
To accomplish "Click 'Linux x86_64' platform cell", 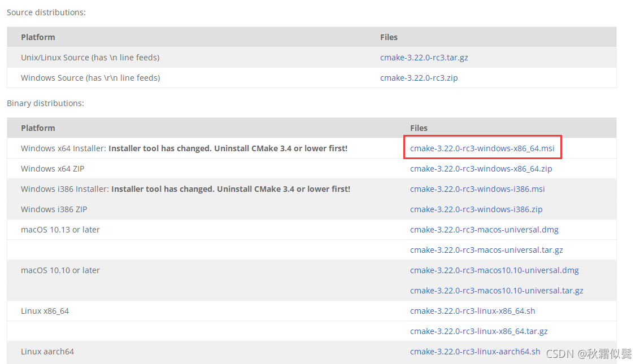I will click(x=45, y=312).
